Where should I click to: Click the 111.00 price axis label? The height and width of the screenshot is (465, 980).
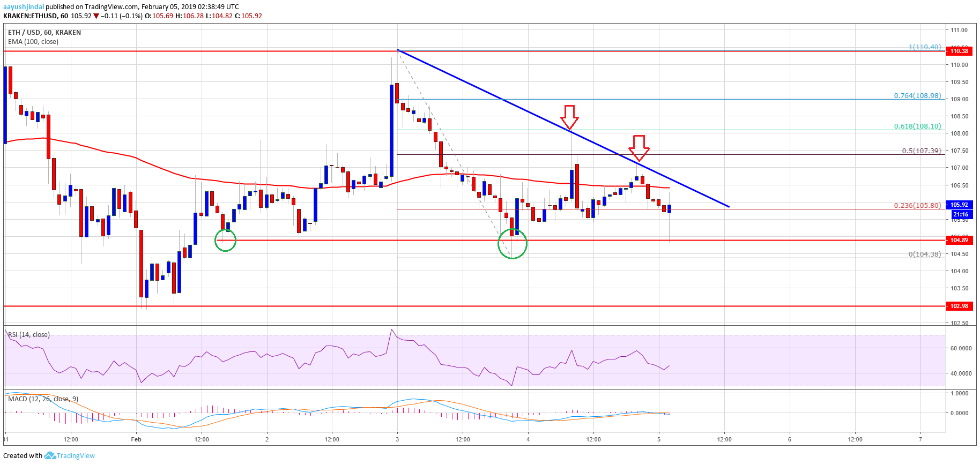(x=959, y=30)
